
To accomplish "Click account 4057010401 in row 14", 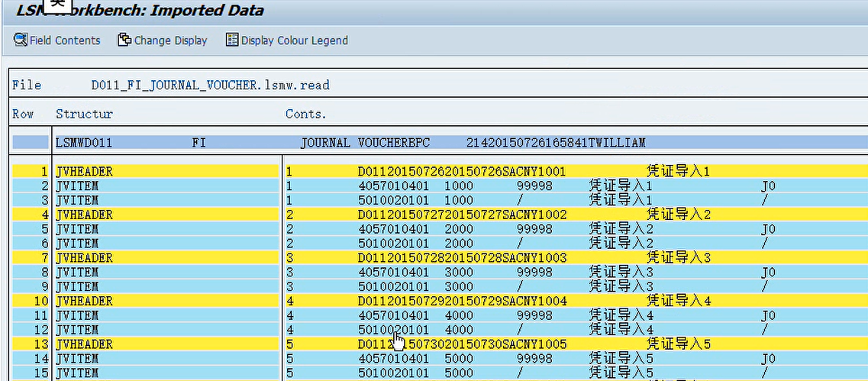I will [x=394, y=359].
